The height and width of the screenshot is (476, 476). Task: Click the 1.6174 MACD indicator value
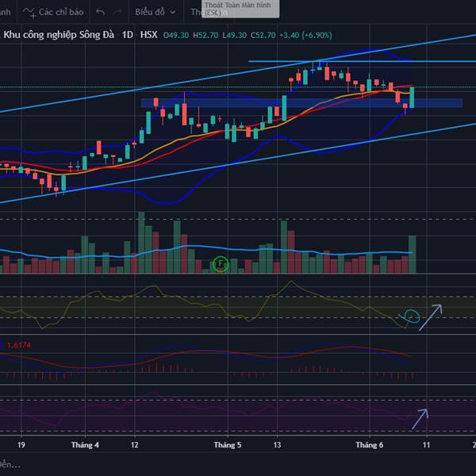[18, 345]
